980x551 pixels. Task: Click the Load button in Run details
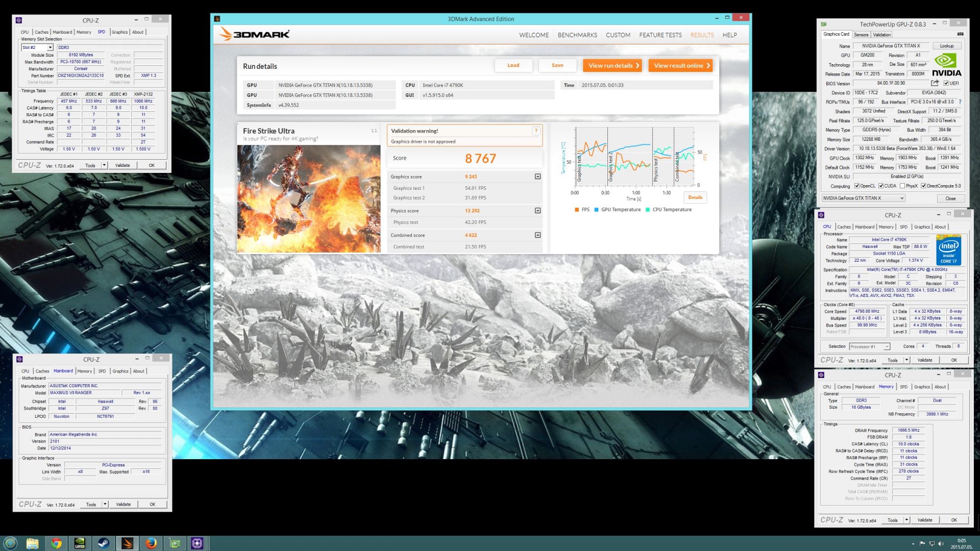click(513, 65)
